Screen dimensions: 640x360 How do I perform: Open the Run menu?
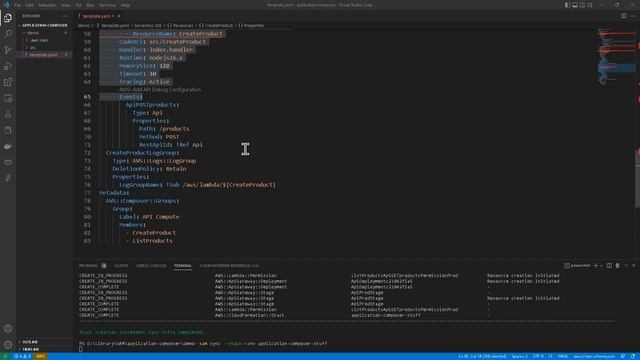coord(90,5)
